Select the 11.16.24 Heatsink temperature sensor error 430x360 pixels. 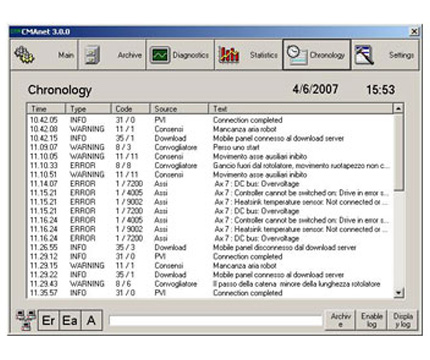[x=210, y=229]
